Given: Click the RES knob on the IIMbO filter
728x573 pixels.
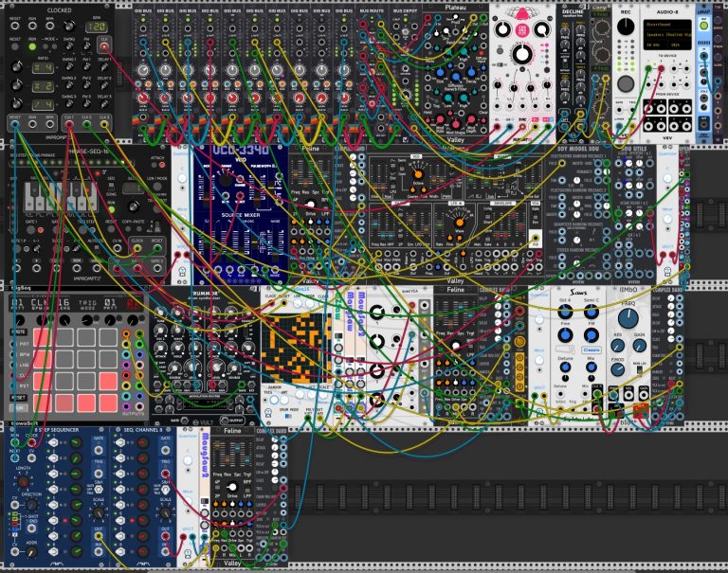Looking at the screenshot, I should tap(617, 346).
